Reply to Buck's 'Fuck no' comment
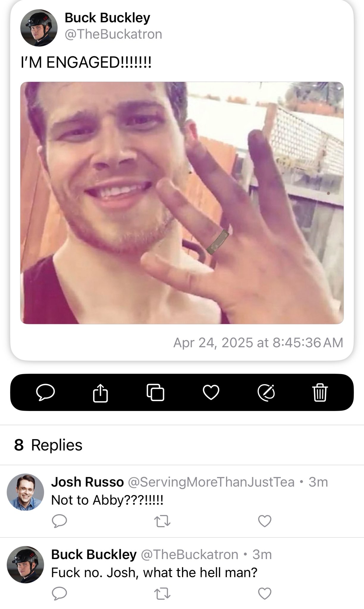 (x=59, y=594)
